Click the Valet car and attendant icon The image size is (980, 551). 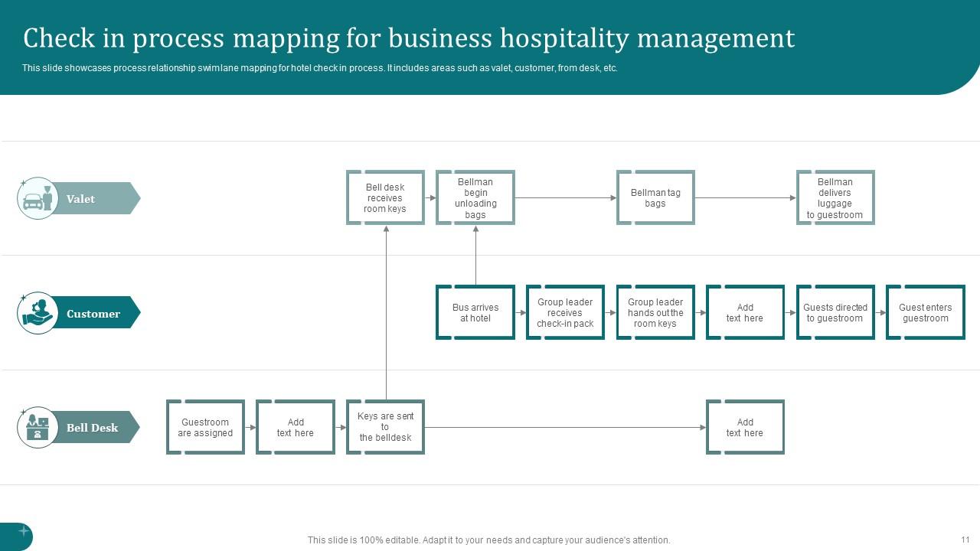(x=38, y=198)
